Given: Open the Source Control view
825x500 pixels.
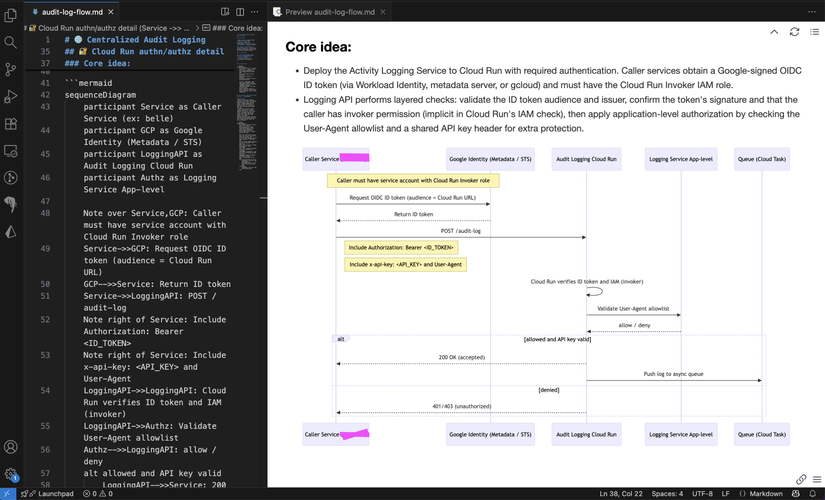Looking at the screenshot, I should pos(11,70).
